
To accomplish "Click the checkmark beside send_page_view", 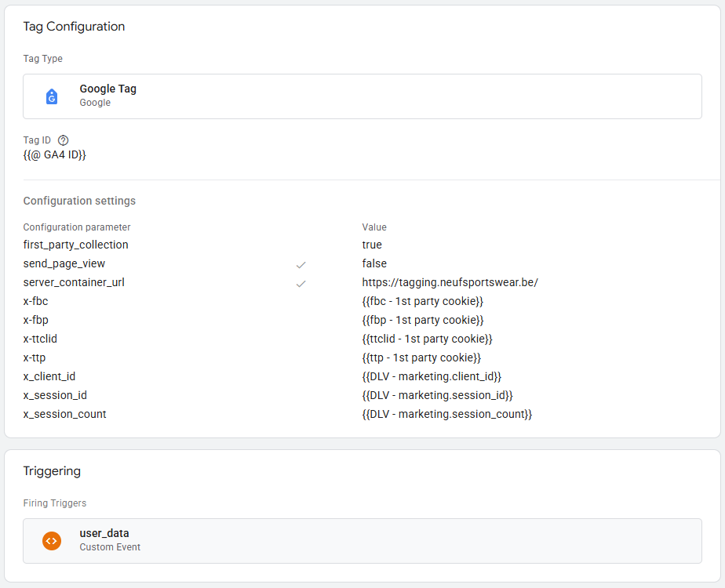I will click(301, 264).
